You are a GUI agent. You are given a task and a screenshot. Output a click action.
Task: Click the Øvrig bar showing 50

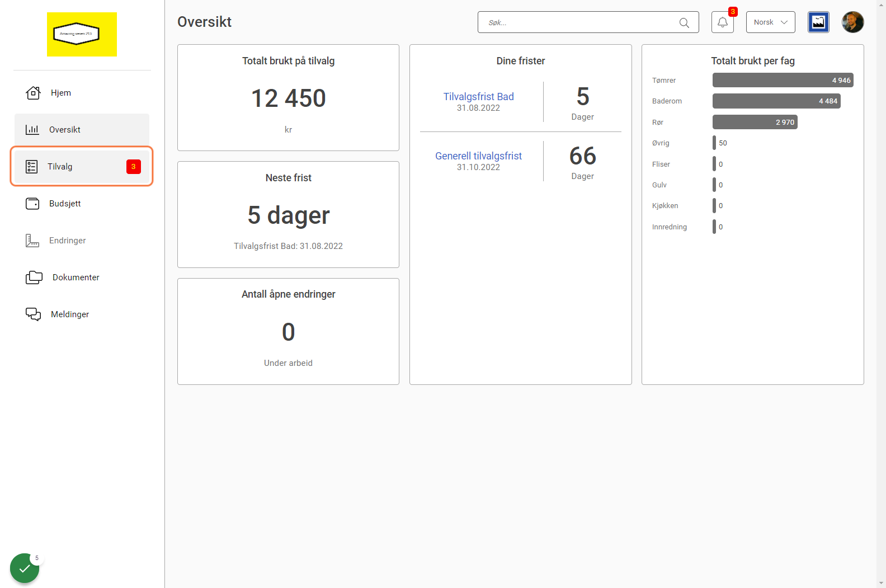pos(714,143)
